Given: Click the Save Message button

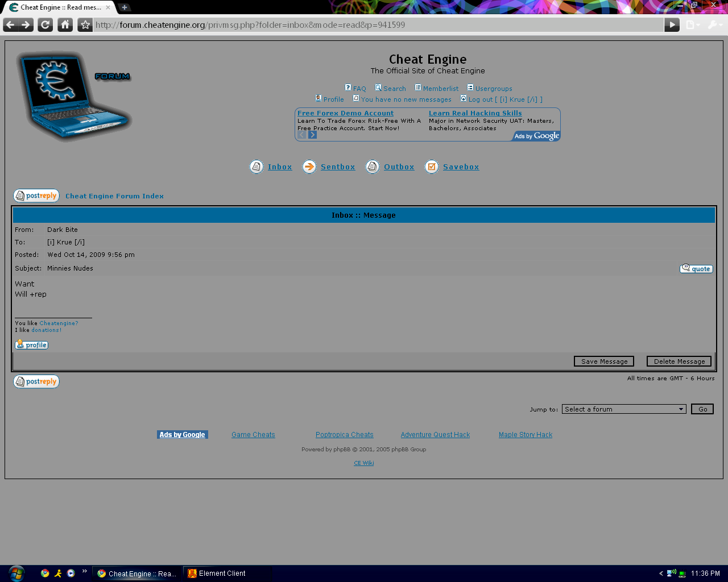Looking at the screenshot, I should [604, 361].
